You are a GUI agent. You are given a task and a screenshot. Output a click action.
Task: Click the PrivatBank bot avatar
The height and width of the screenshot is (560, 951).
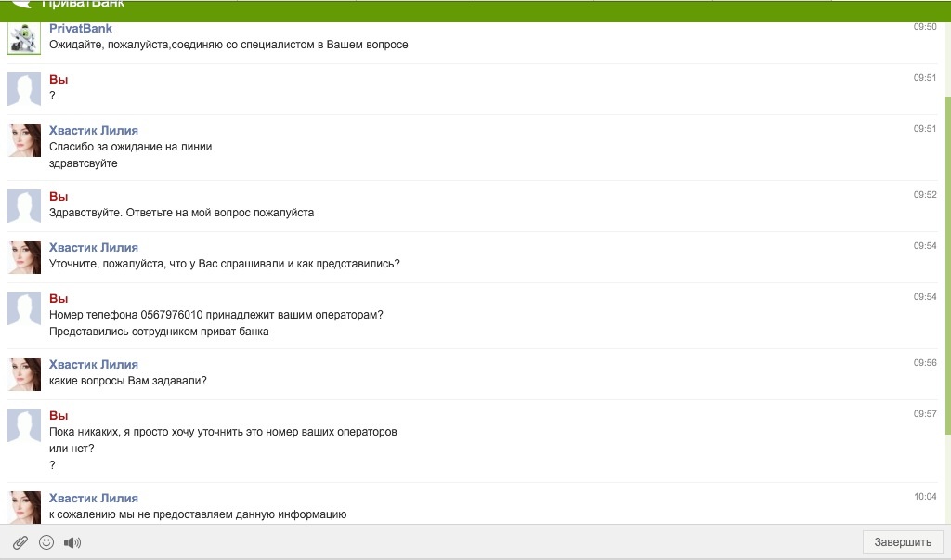click(24, 39)
